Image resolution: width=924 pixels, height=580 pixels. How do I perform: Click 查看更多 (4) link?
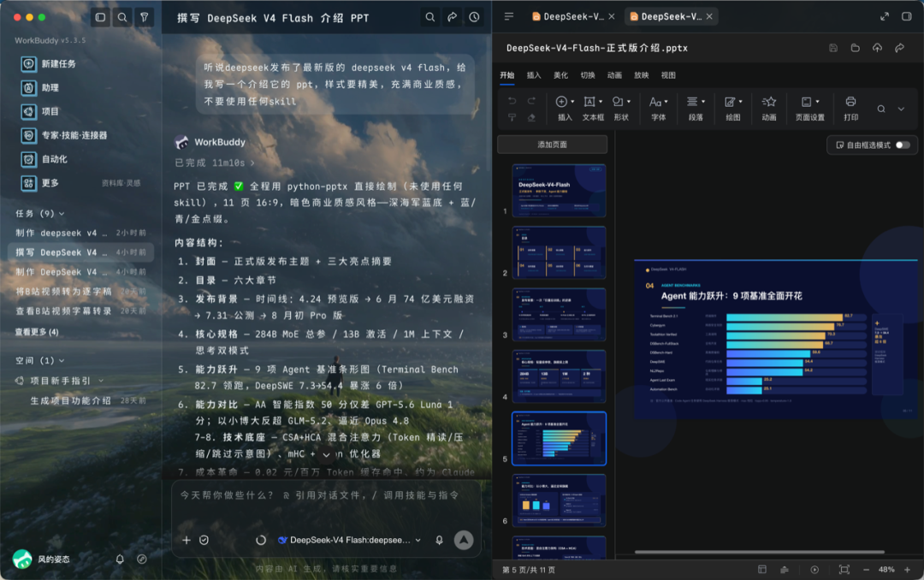[37, 332]
